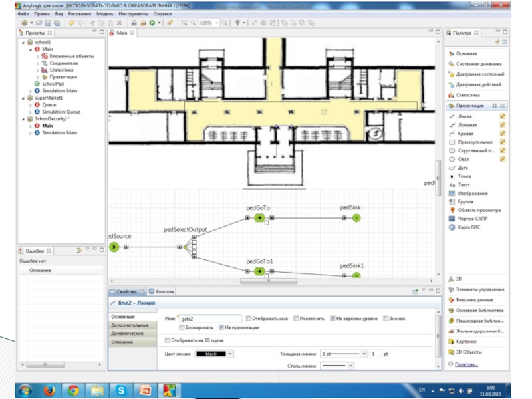Select the Изображение image tool
532x399 pixels.
click(472, 193)
